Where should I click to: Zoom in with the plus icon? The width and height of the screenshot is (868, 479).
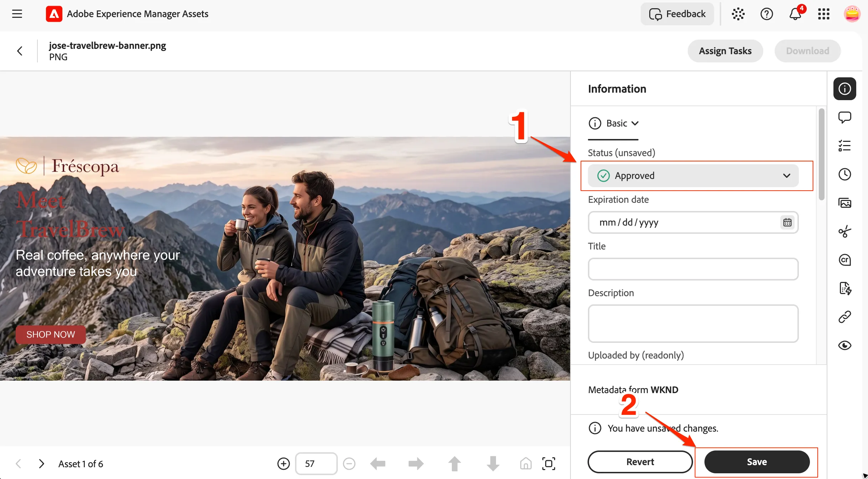tap(284, 464)
